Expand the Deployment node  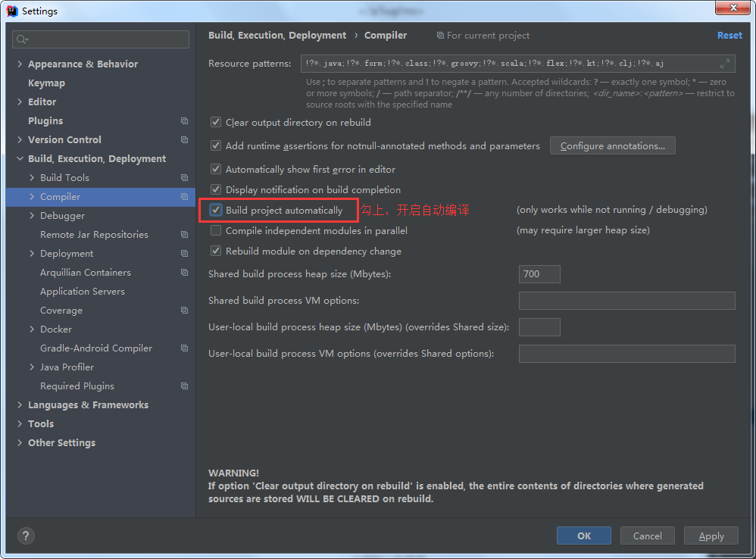[x=32, y=254]
